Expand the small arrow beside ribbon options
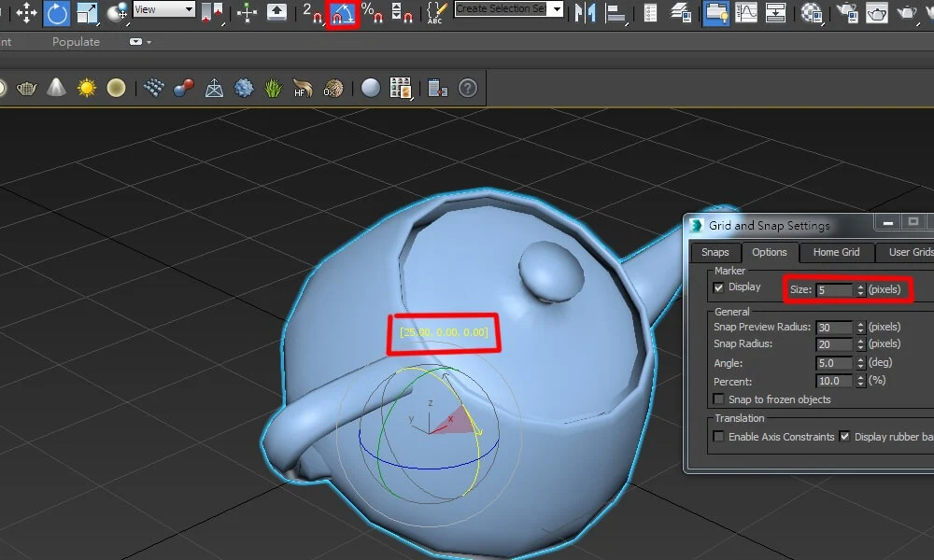 [149, 42]
